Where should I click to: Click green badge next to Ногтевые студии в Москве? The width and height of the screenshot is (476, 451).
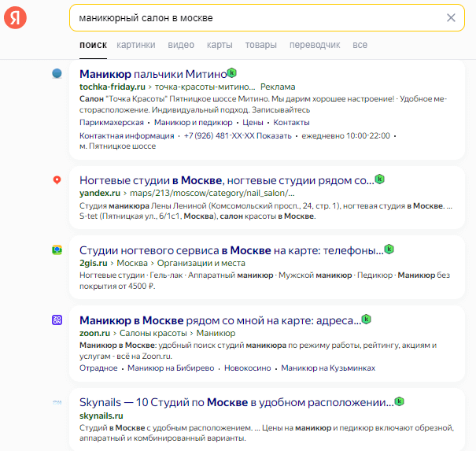[x=379, y=179]
